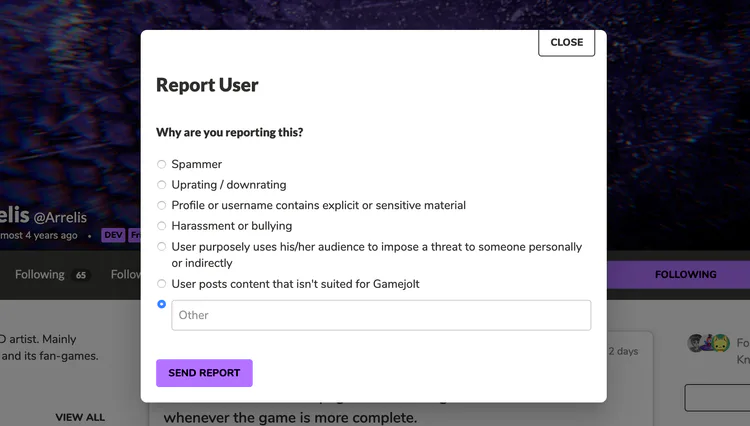
Task: Select the threat to someone radio option
Action: (x=162, y=247)
